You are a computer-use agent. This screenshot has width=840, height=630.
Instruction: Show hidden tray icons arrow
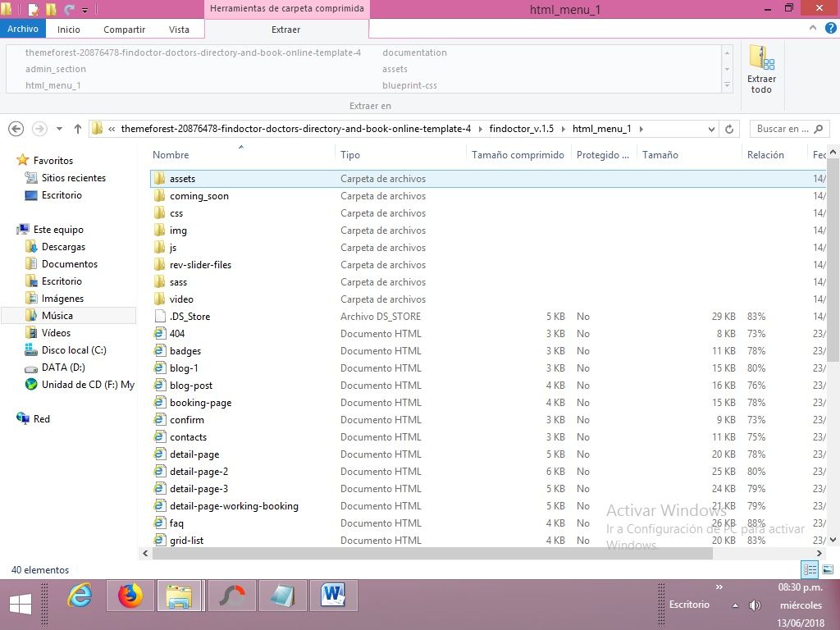coord(736,606)
